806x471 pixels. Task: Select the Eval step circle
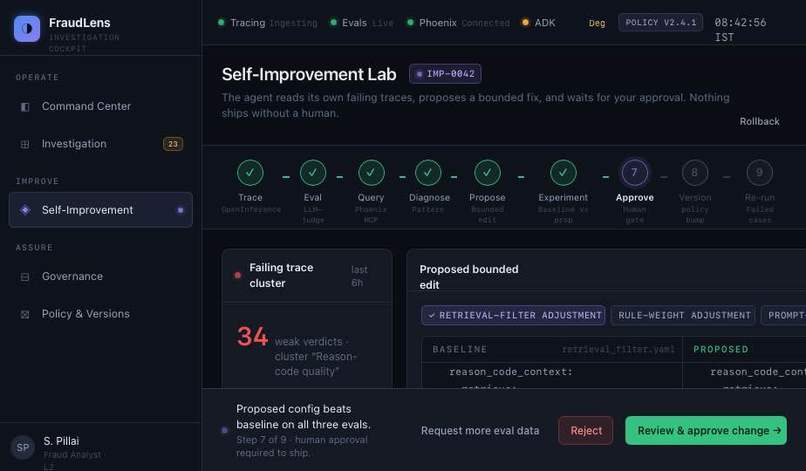pyautogui.click(x=313, y=173)
